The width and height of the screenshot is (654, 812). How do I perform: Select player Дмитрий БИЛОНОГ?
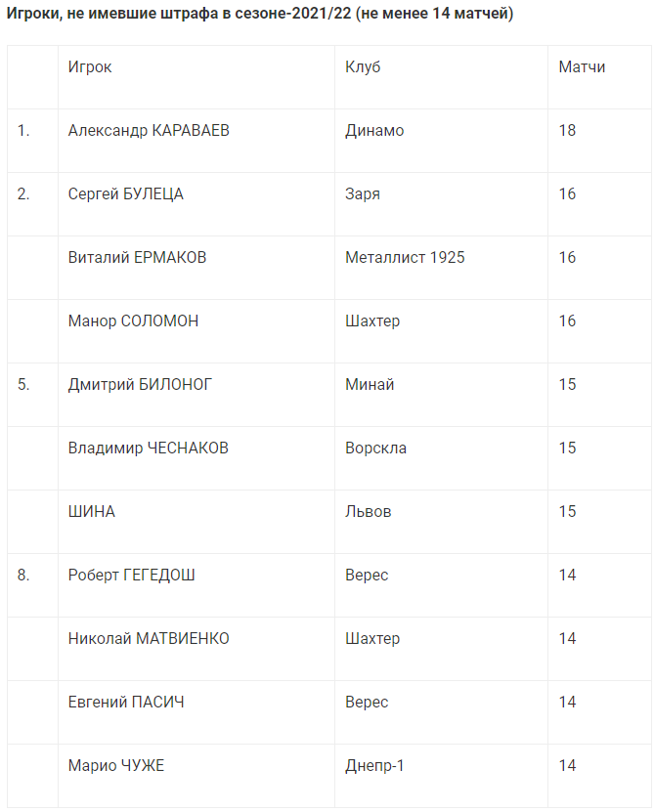pyautogui.click(x=140, y=385)
